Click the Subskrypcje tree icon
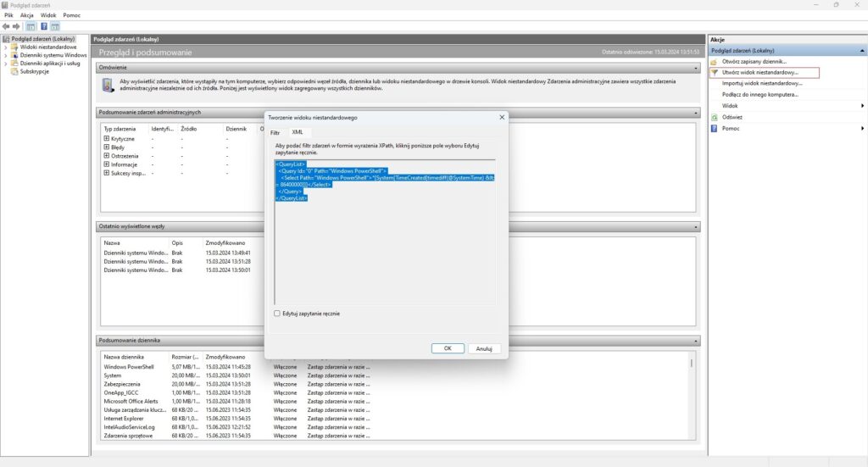The image size is (868, 467). coord(15,71)
